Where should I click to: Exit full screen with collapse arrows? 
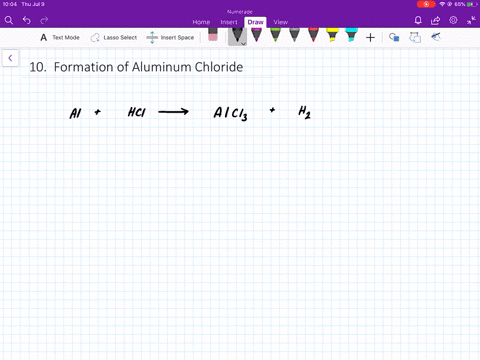tap(471, 21)
